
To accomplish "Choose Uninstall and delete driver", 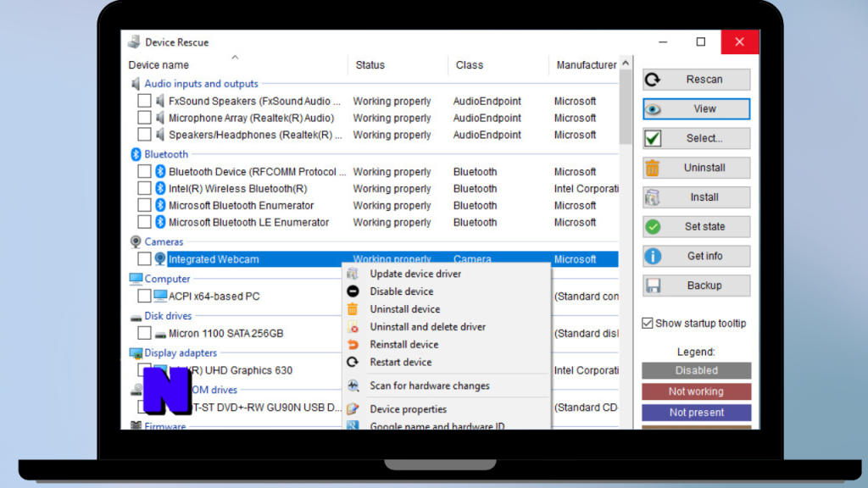I will [446, 326].
